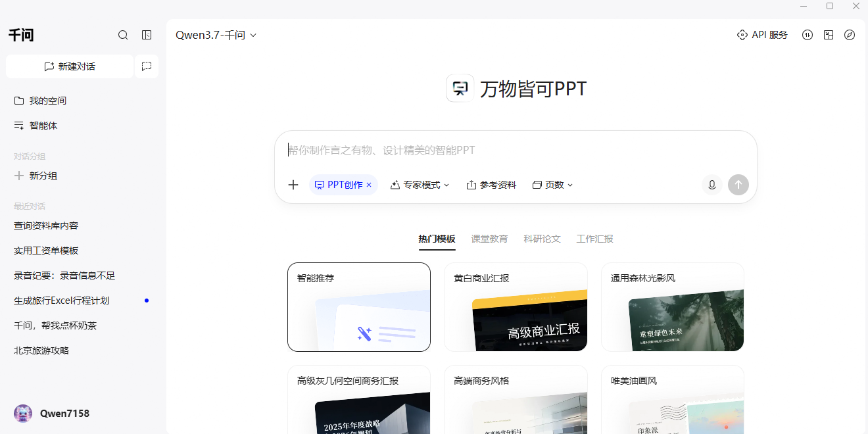Image resolution: width=868 pixels, height=434 pixels.
Task: Select the 唯美油画风 template card
Action: click(x=672, y=400)
